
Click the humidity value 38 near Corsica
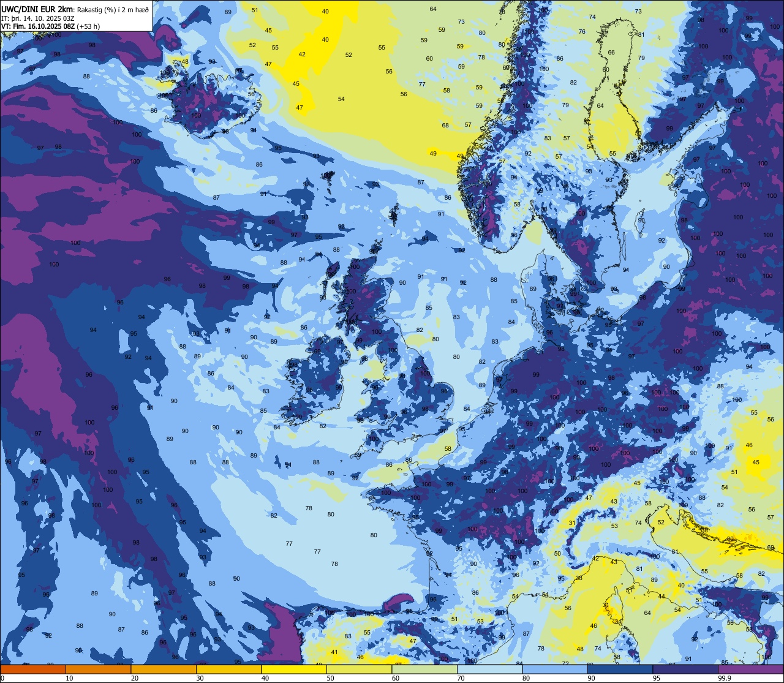click(579, 578)
